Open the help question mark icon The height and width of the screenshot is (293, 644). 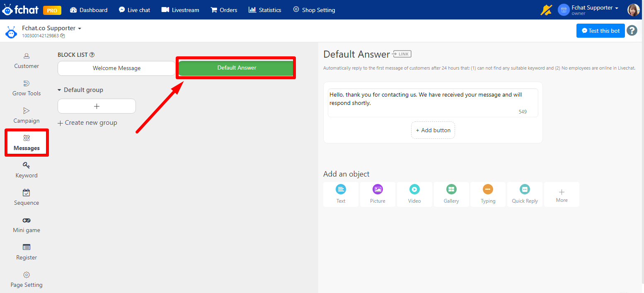(632, 30)
